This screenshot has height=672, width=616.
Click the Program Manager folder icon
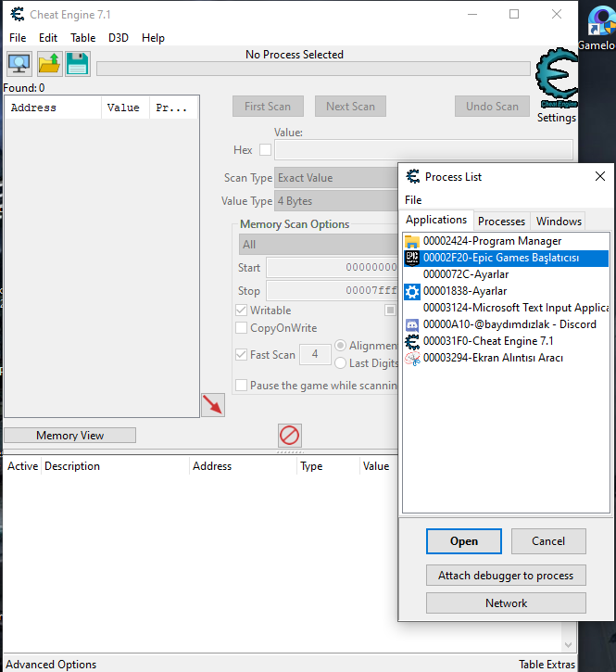click(412, 242)
